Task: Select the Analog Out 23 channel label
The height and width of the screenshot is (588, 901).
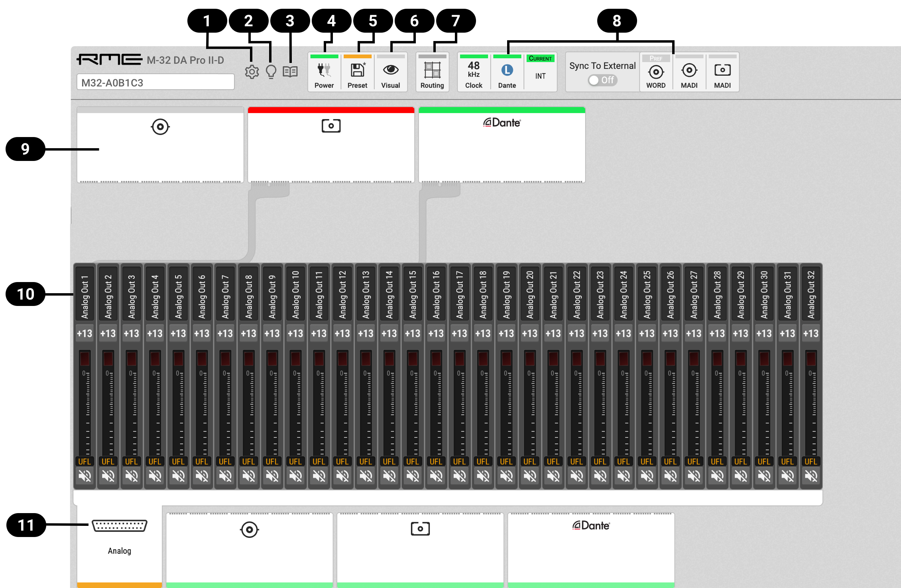Action: pyautogui.click(x=600, y=294)
